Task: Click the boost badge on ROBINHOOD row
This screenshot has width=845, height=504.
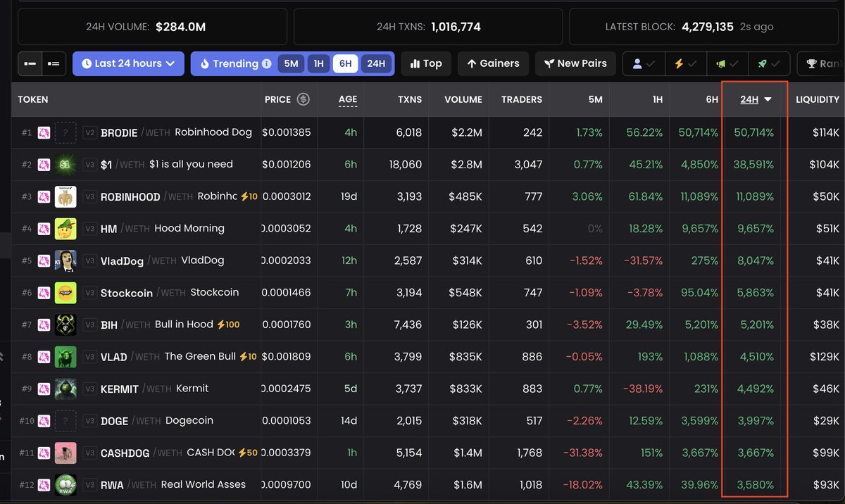Action: [x=249, y=196]
